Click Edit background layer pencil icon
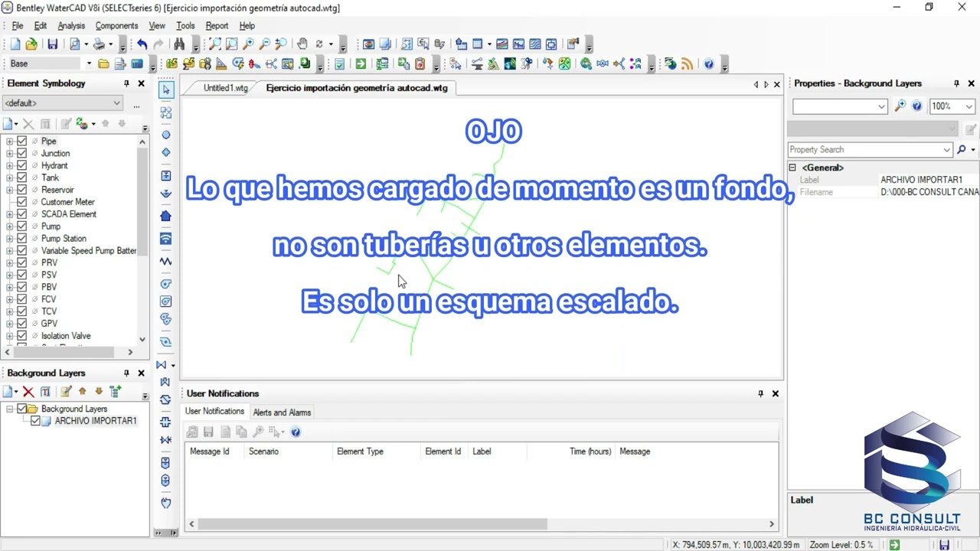 point(66,392)
